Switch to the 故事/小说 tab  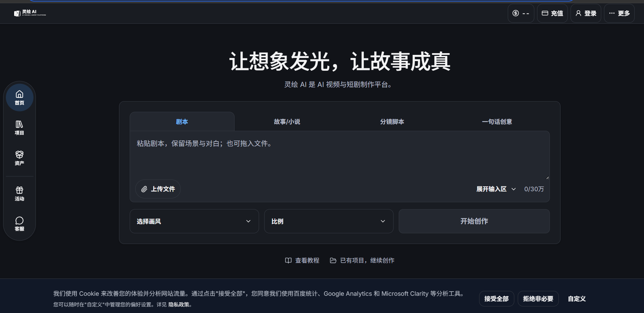[287, 121]
